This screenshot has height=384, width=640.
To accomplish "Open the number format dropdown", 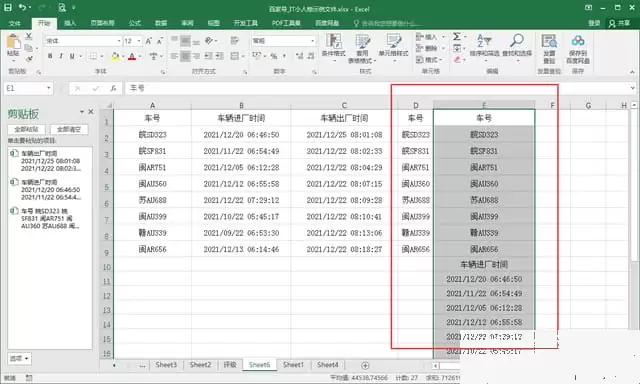I will point(312,41).
